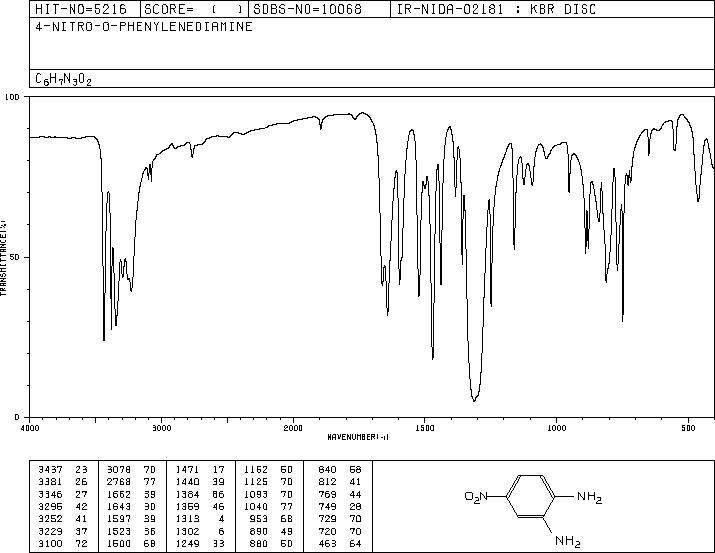Click peak table entry 1597

coord(119,519)
